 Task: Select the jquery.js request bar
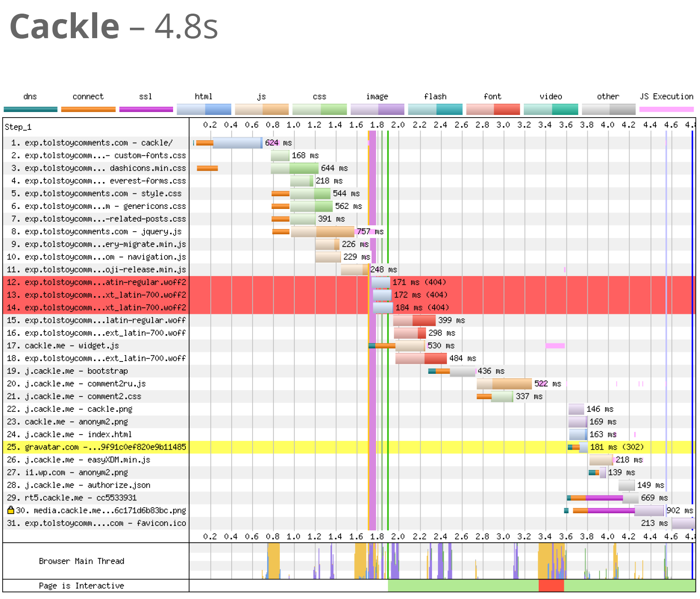(323, 232)
